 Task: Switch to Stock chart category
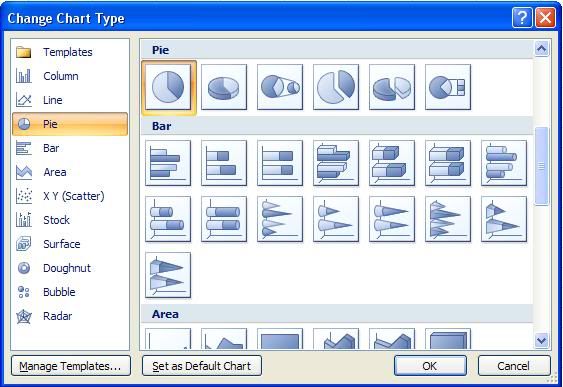70,220
